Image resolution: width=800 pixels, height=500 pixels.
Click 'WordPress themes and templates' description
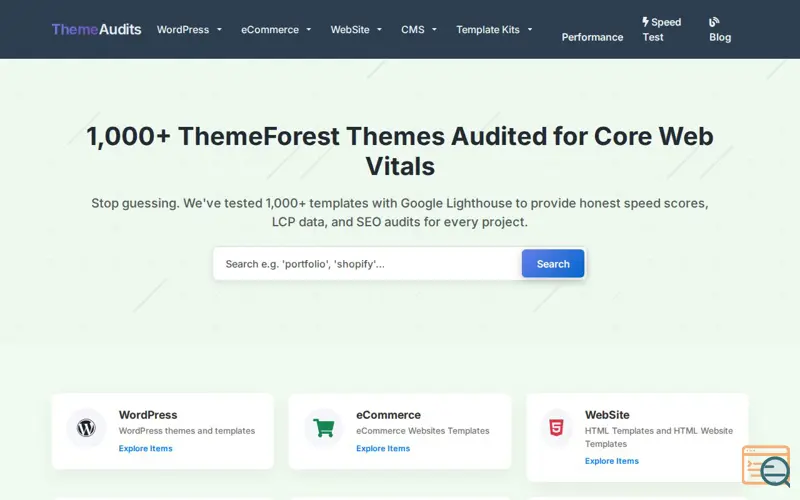(x=187, y=431)
